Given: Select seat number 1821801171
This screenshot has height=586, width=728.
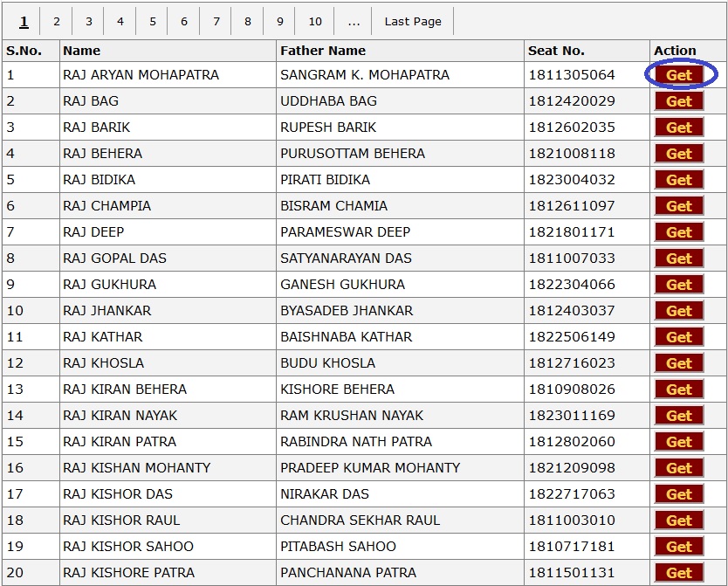Looking at the screenshot, I should point(572,231).
